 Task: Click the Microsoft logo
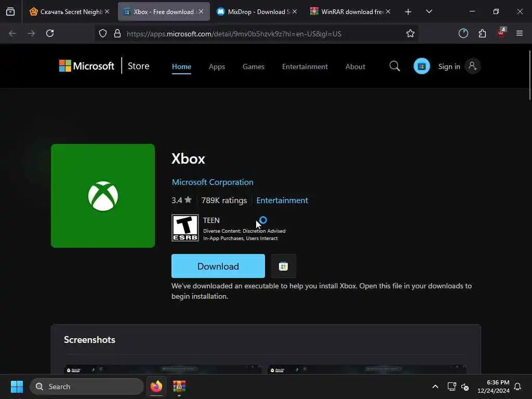pyautogui.click(x=87, y=66)
